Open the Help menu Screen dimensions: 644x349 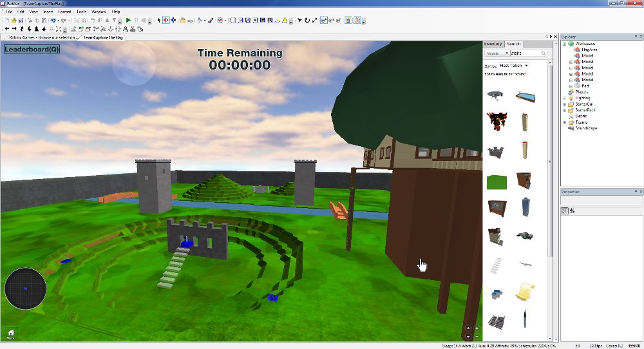(116, 12)
